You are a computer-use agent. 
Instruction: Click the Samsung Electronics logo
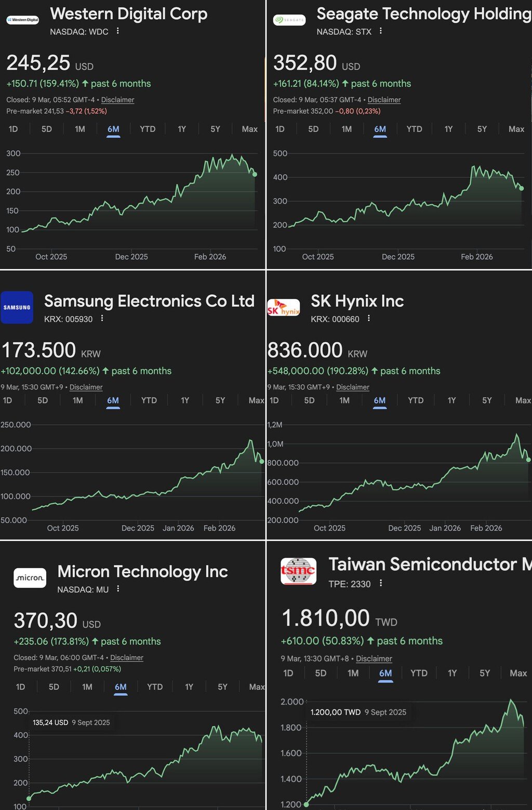(17, 307)
